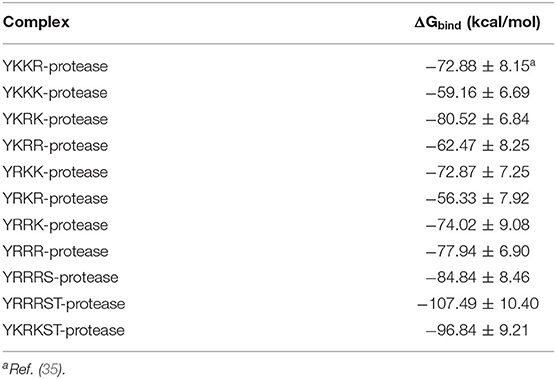Image resolution: width=556 pixels, height=379 pixels.
Task: Select the YKRR-protease row label
Action: 55,146
